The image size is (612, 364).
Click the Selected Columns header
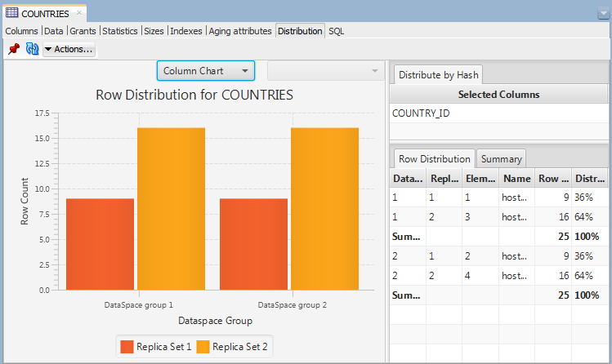point(498,95)
